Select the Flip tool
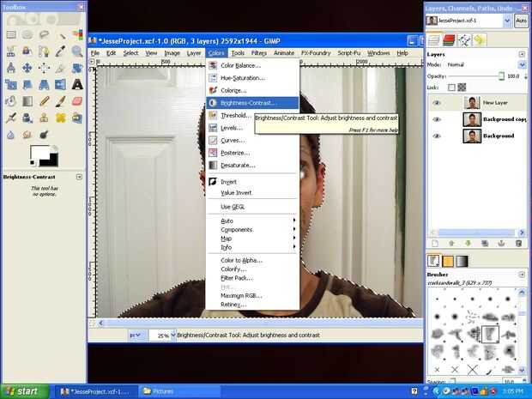This screenshot has height=399, width=532. (61, 84)
